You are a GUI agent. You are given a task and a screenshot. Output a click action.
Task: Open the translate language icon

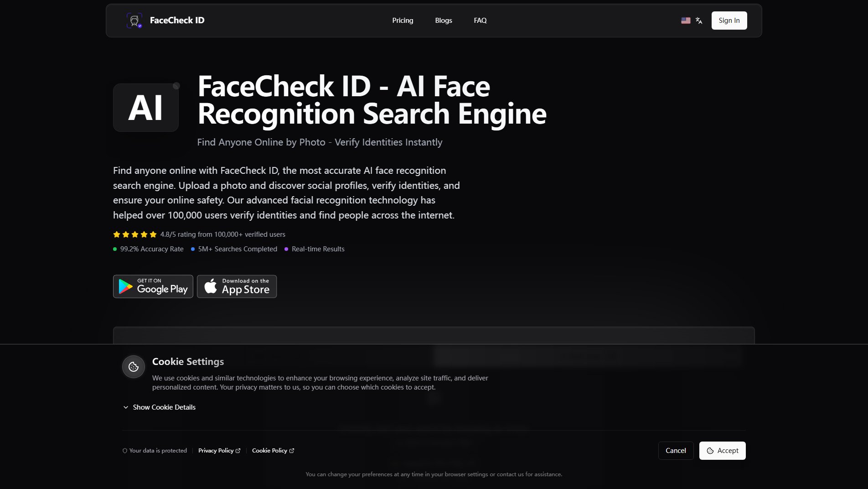(699, 21)
